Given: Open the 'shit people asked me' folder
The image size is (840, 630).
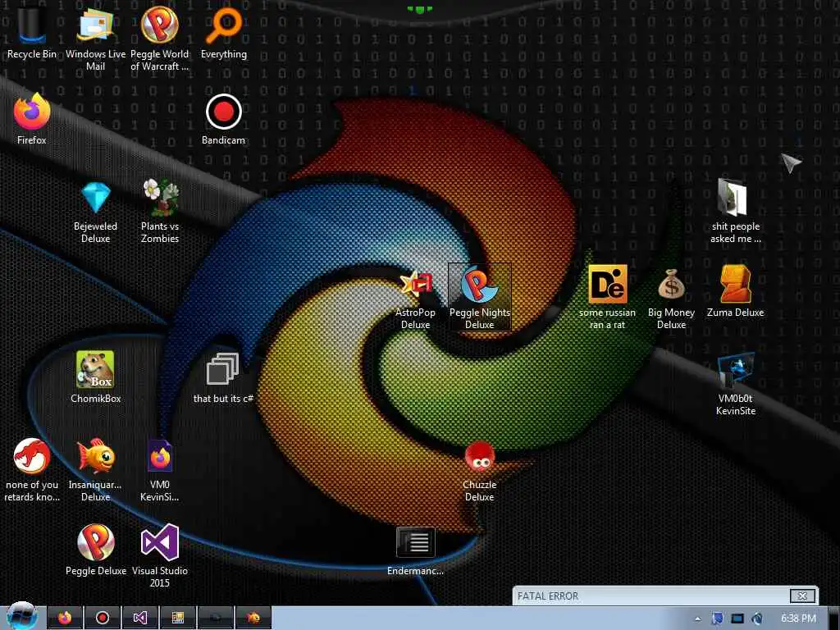Looking at the screenshot, I should (x=735, y=211).
